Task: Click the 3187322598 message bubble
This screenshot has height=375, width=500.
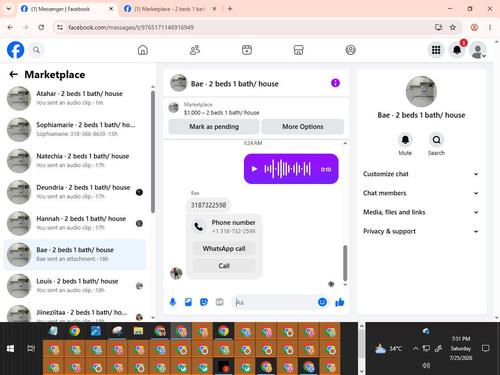Action: 208,205
